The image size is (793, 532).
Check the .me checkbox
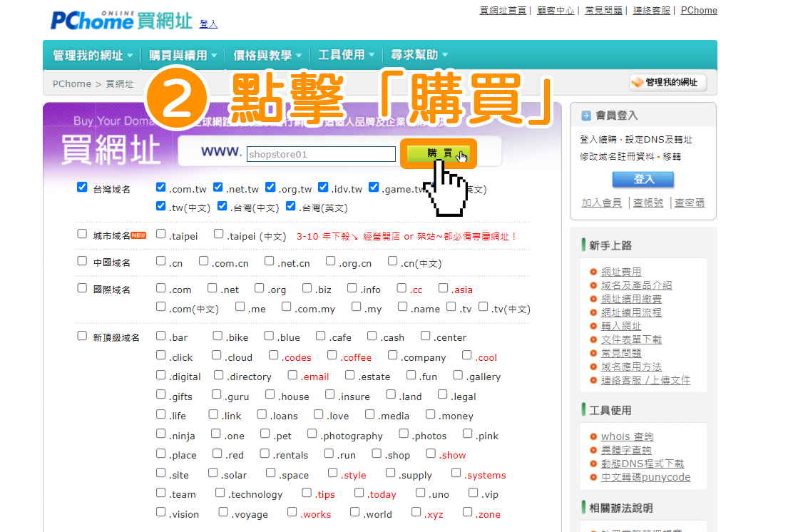[x=240, y=307]
